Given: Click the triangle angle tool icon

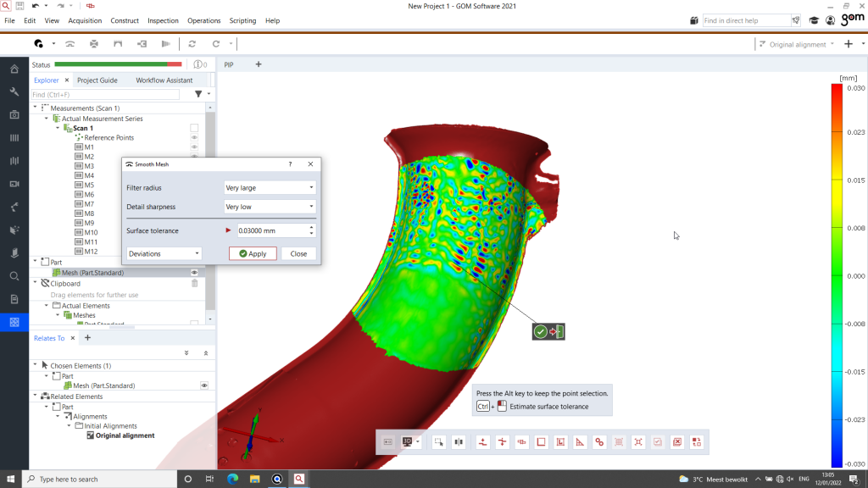Looking at the screenshot, I should click(x=580, y=442).
